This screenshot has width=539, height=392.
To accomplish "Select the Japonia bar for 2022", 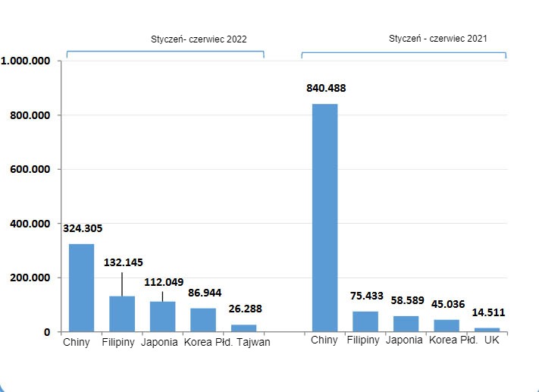I will (162, 316).
